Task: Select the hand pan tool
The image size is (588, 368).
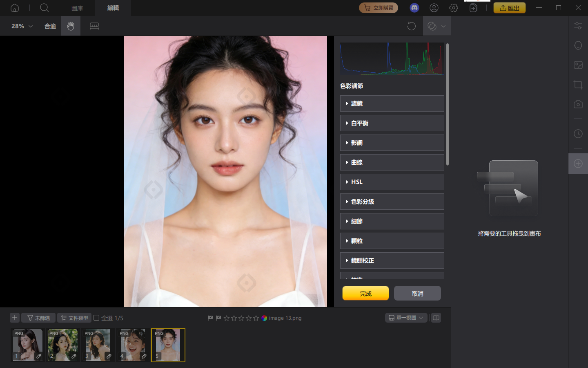Action: click(70, 26)
